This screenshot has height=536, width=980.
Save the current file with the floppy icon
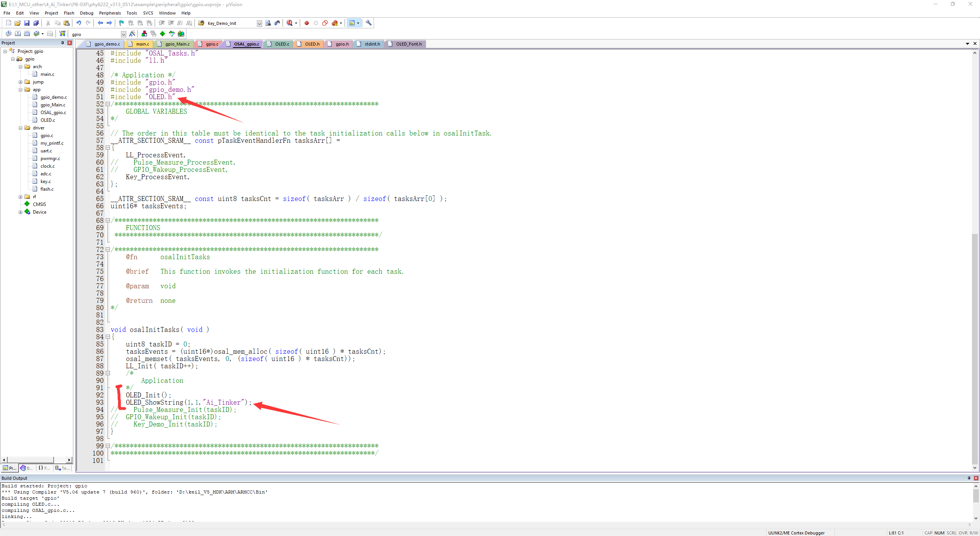[x=27, y=23]
